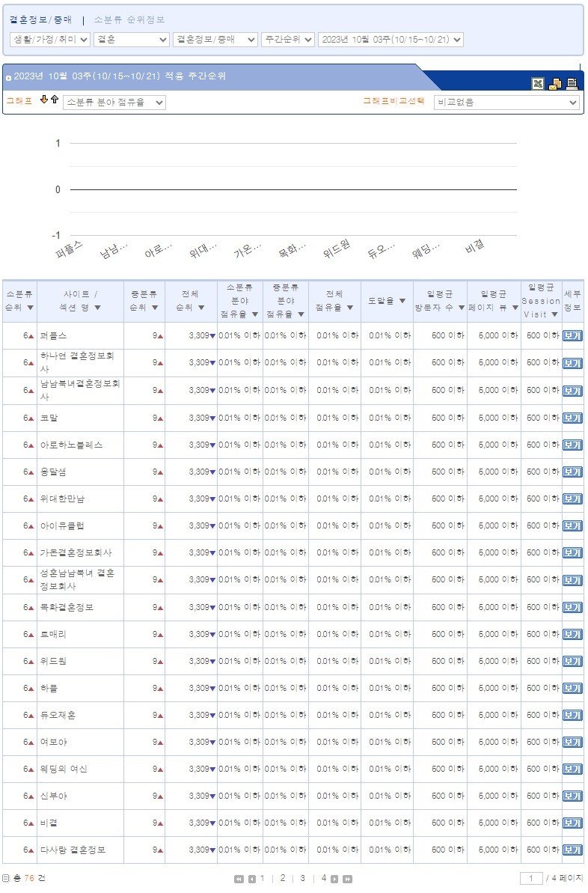Click the copy/save icon beside the Excel icon
588x893 pixels.
point(555,84)
